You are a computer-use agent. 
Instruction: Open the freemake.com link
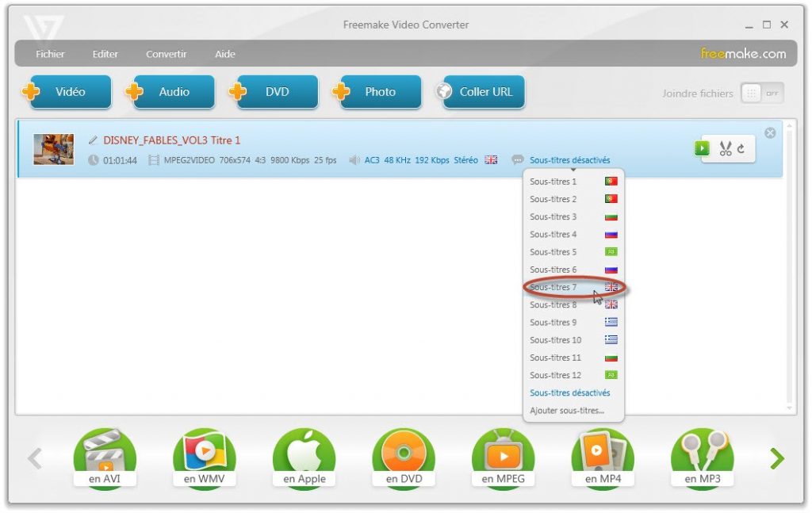743,53
